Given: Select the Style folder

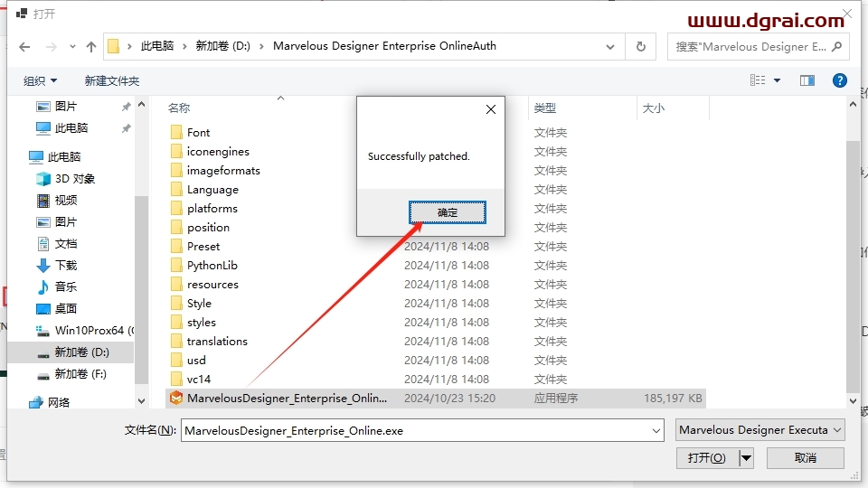Looking at the screenshot, I should [x=199, y=304].
